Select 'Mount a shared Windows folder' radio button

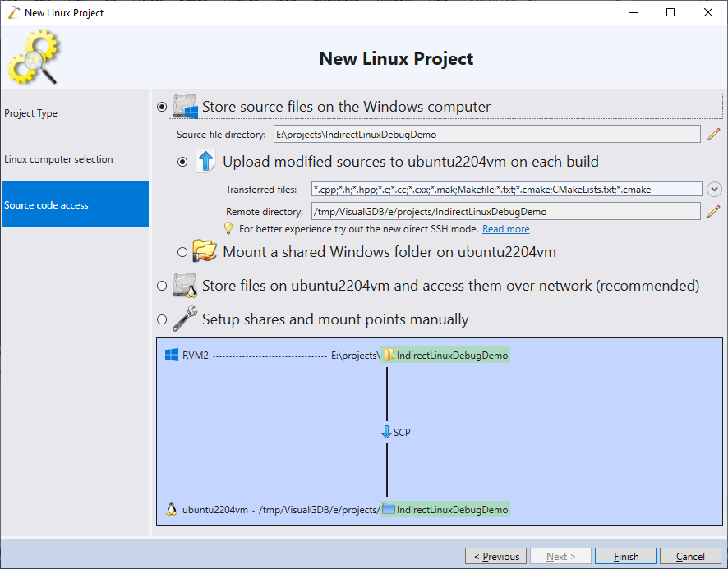tap(182, 252)
